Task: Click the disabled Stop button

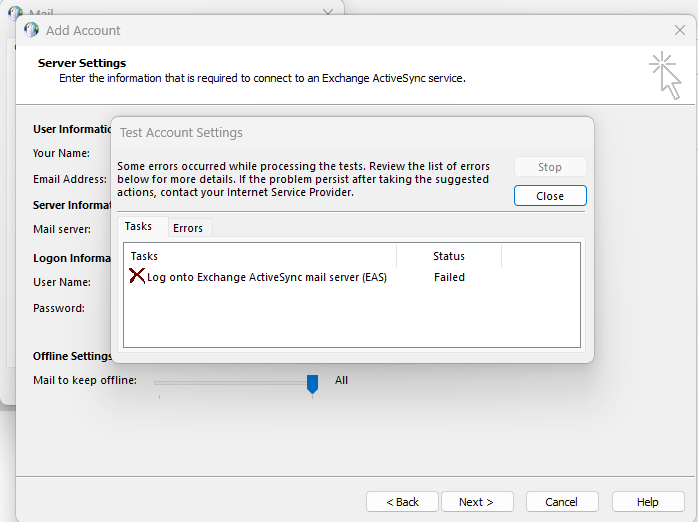Action: pyautogui.click(x=550, y=167)
